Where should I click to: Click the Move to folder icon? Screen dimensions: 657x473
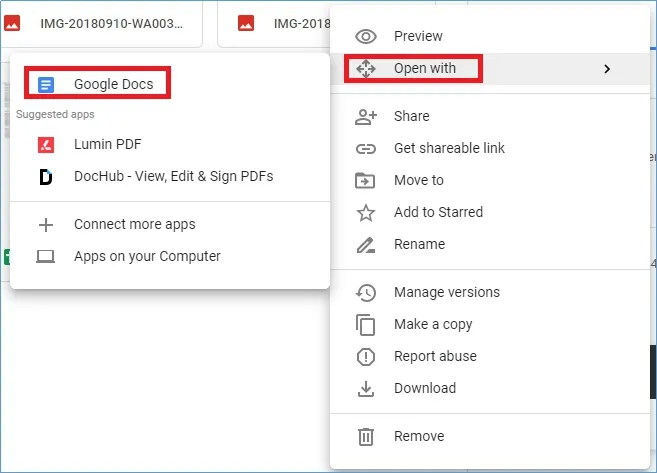pyautogui.click(x=365, y=181)
